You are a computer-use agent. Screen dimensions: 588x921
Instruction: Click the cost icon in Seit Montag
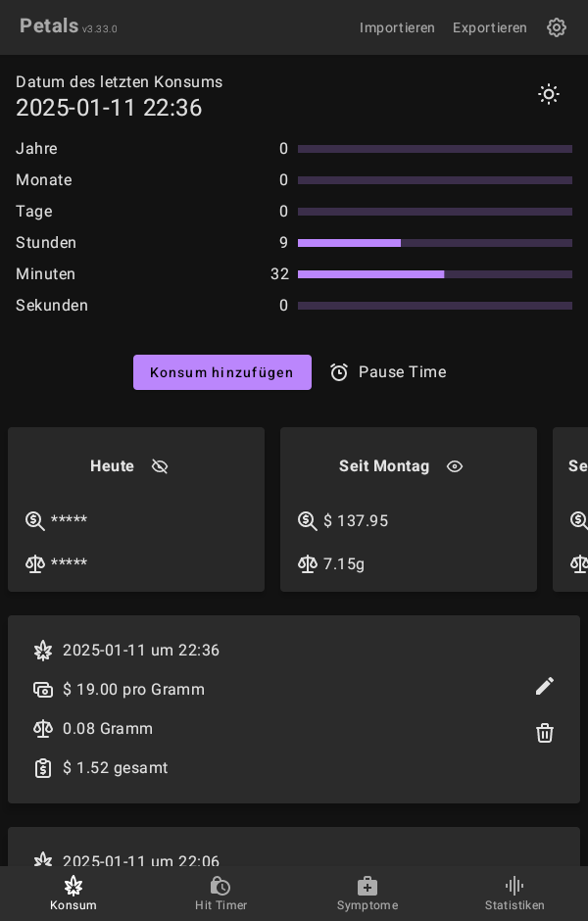pos(308,521)
